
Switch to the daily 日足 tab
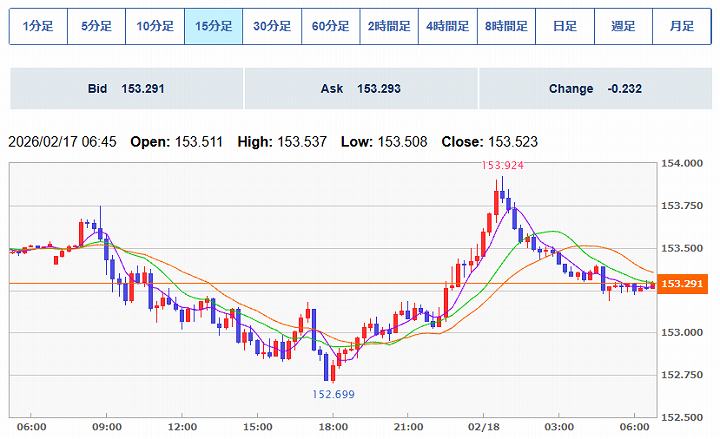(x=564, y=27)
